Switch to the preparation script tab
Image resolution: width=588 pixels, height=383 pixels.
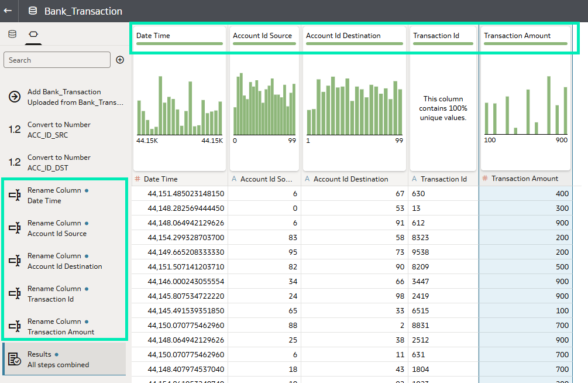(x=33, y=34)
